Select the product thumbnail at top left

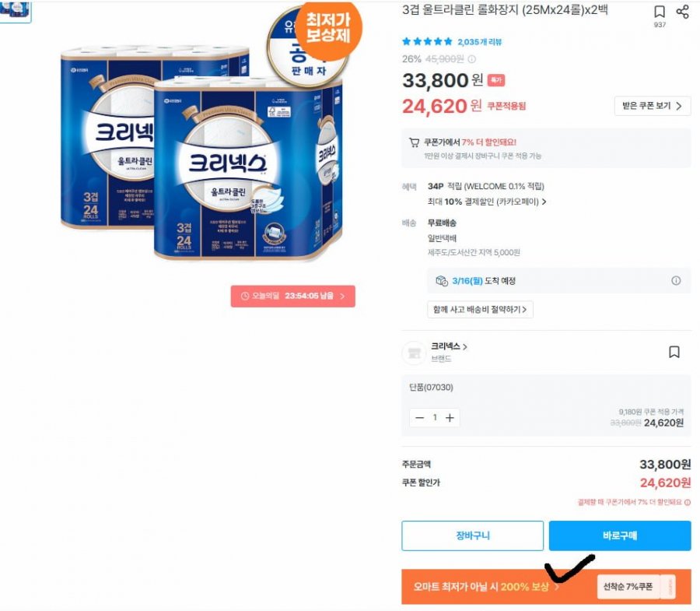tap(16, 11)
